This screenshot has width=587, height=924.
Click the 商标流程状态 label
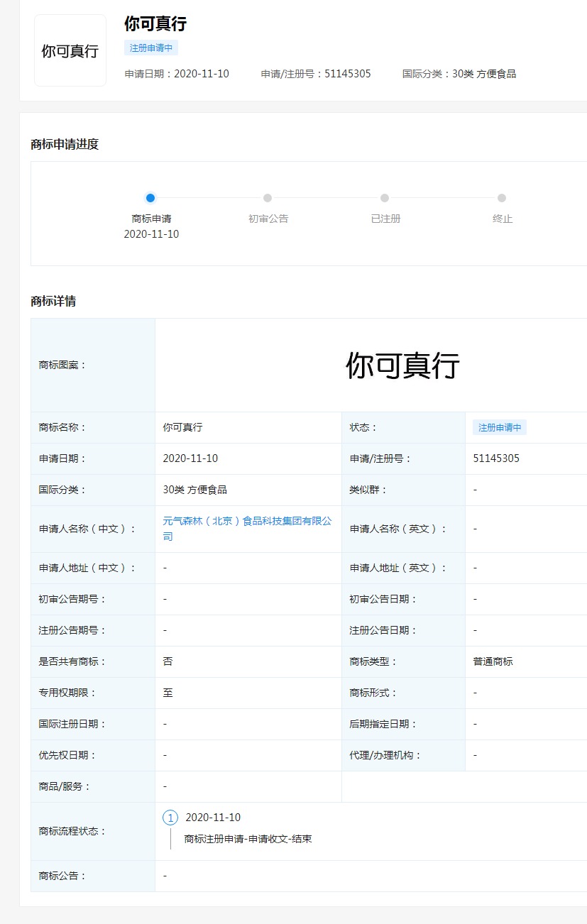click(72, 832)
